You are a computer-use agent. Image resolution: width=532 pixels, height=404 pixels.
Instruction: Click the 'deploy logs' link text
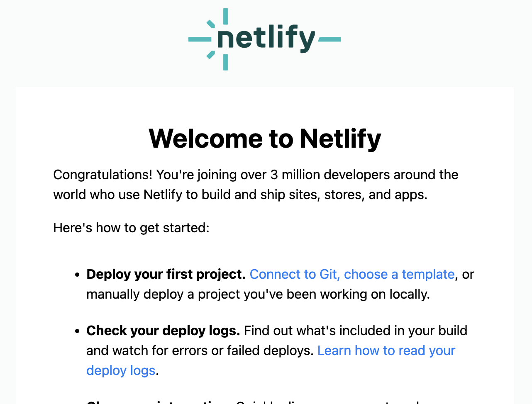(121, 370)
